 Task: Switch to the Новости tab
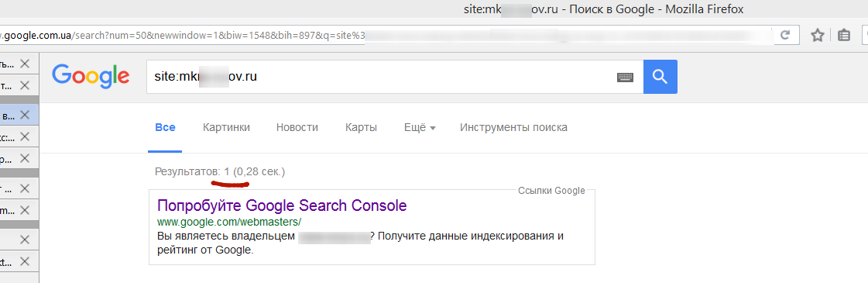(x=297, y=128)
